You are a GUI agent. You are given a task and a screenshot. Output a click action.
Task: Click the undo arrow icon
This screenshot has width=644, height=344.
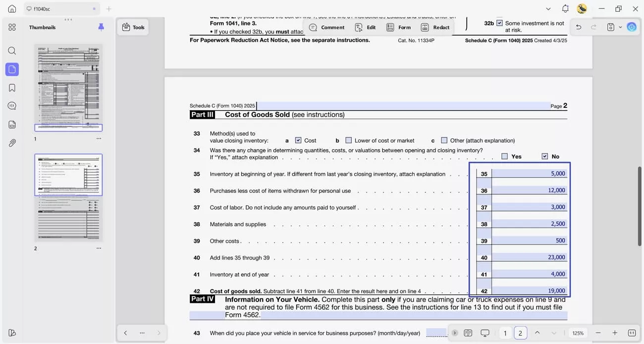578,27
